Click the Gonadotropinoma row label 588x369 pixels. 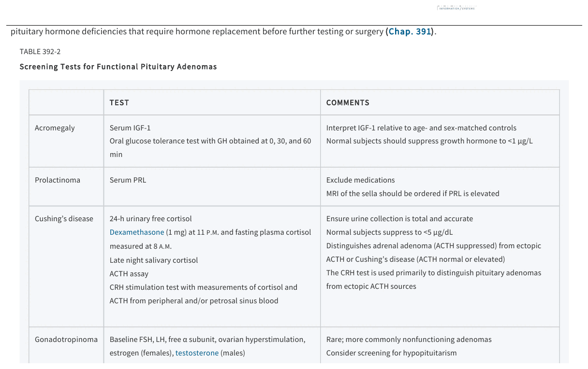[x=66, y=340]
